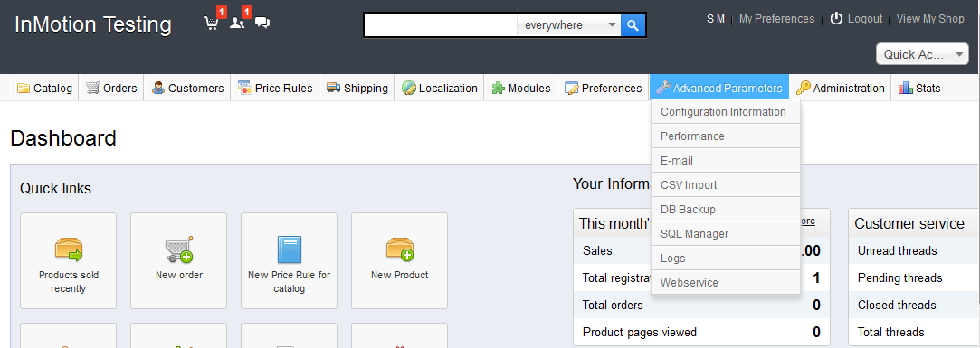Image resolution: width=980 pixels, height=348 pixels.
Task: Click the View My Shop link
Action: [x=930, y=19]
